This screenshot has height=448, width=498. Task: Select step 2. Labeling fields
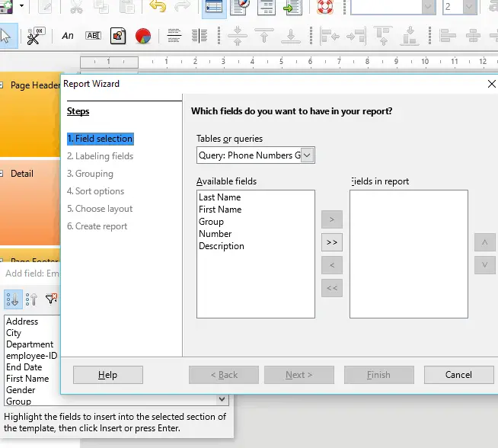(x=100, y=156)
